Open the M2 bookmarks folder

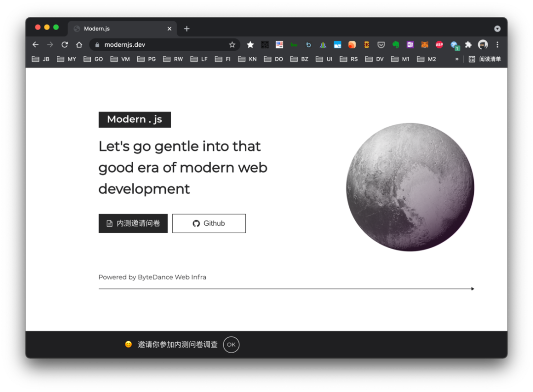(x=426, y=59)
